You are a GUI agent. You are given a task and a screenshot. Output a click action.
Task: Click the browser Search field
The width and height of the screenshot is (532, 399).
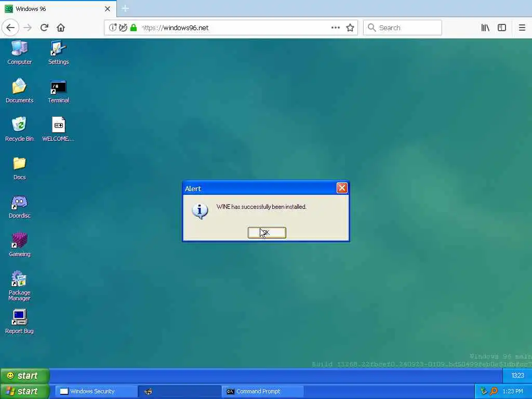pyautogui.click(x=403, y=28)
